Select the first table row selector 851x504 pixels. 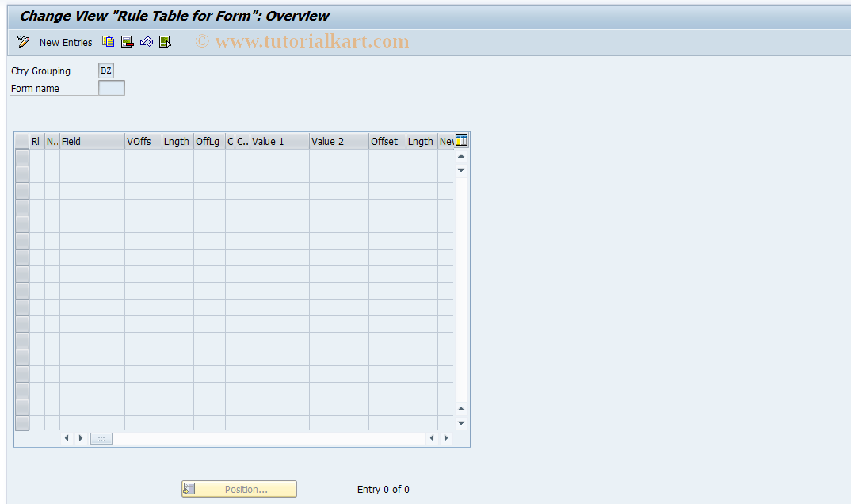tap(21, 158)
